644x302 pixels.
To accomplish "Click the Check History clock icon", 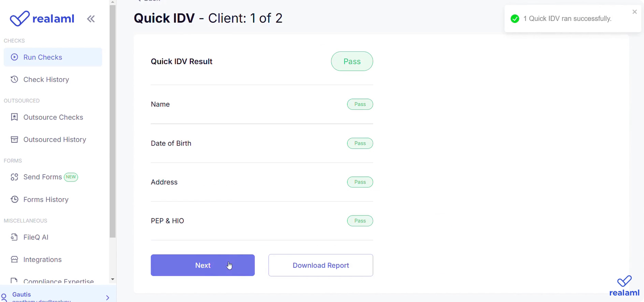I will pyautogui.click(x=15, y=79).
